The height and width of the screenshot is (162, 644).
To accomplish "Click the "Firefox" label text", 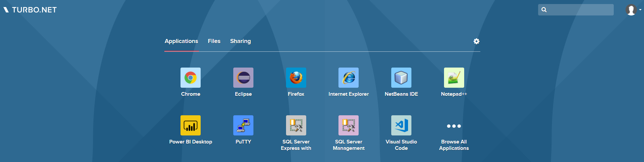I will point(296,94).
